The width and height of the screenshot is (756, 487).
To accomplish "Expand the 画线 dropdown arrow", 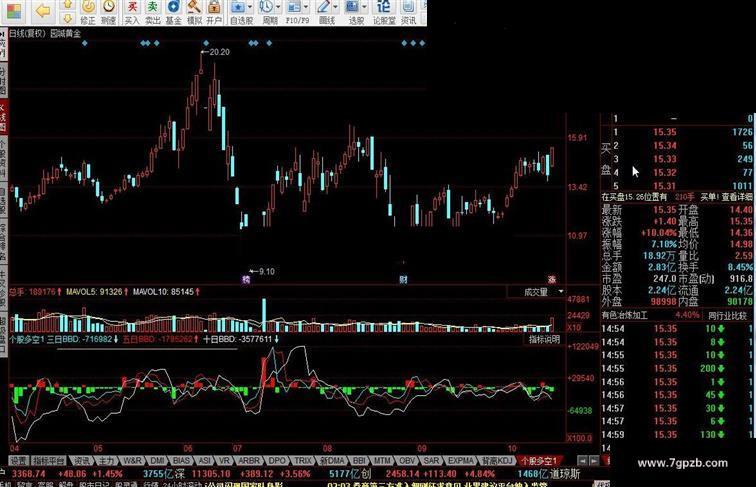I will pyautogui.click(x=335, y=7).
